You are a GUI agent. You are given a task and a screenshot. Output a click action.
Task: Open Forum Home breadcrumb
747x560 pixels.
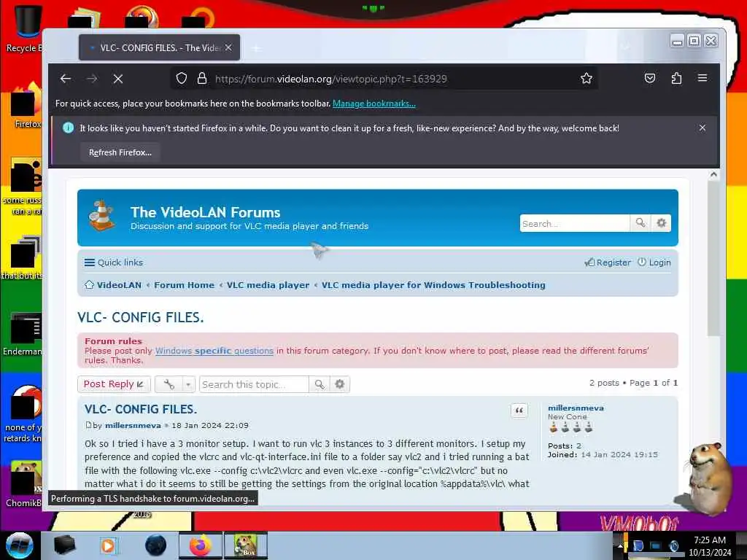[x=184, y=285]
